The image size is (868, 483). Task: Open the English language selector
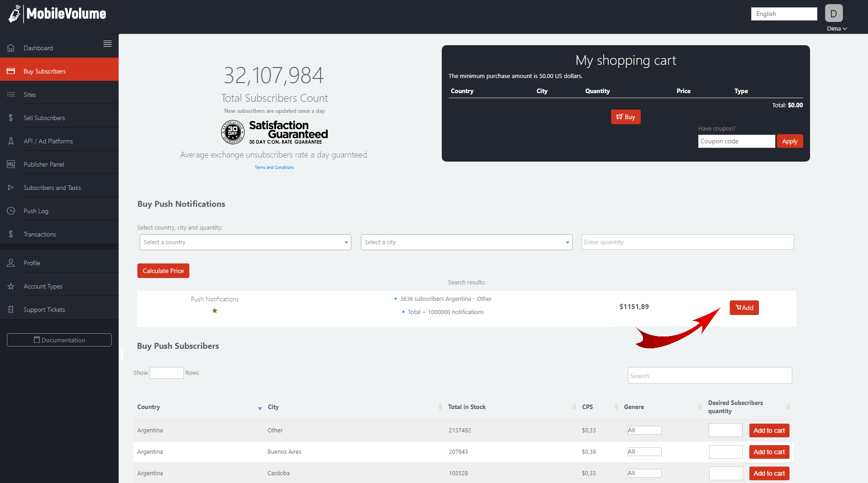tap(784, 14)
